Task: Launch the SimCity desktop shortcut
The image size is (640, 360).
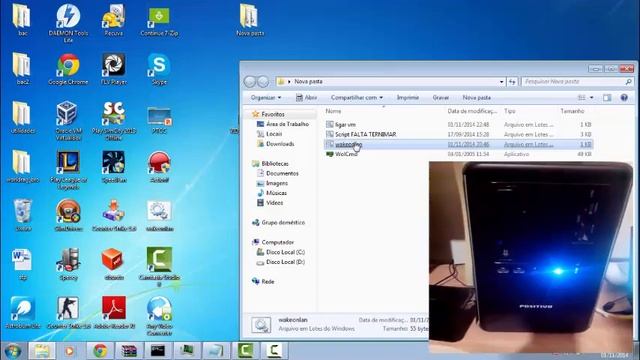Action: 113,121
